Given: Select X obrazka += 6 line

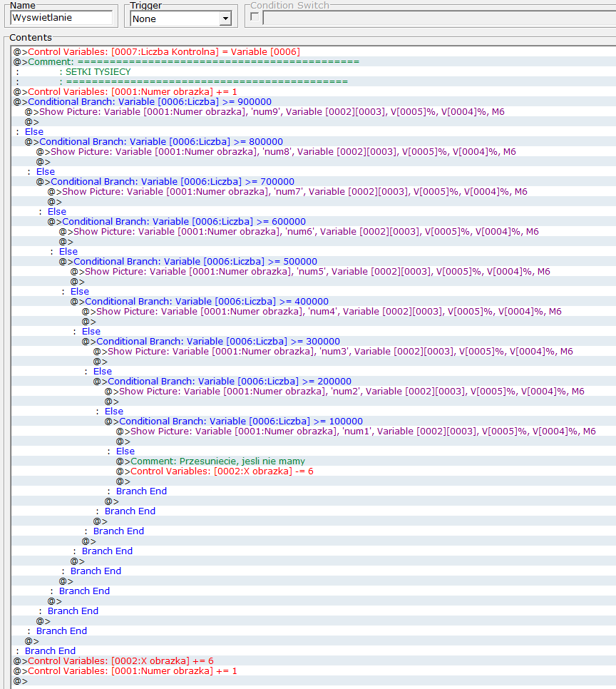Looking at the screenshot, I should point(113,661).
